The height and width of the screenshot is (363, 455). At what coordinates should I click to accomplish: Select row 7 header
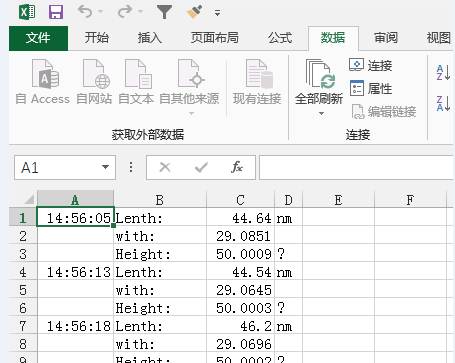pyautogui.click(x=23, y=326)
